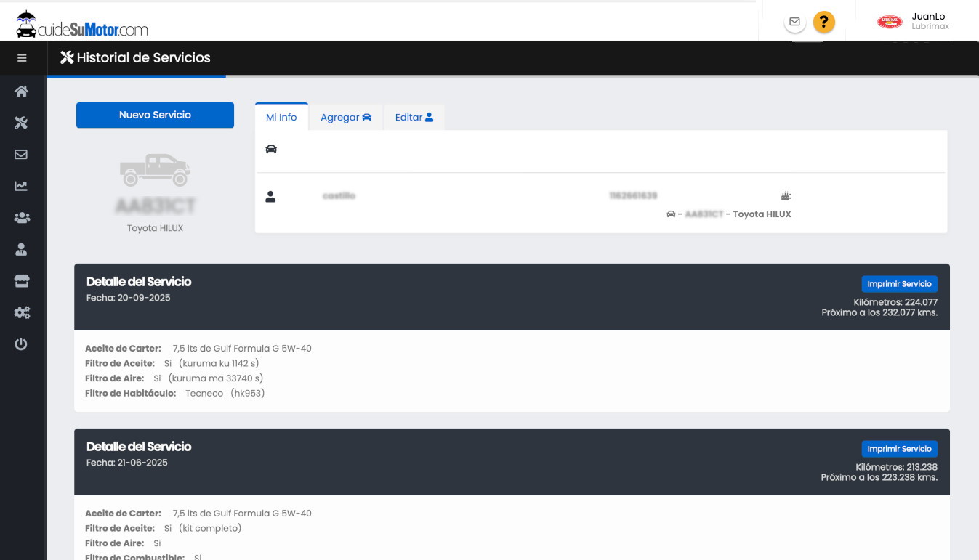This screenshot has width=979, height=560.
Task: Open the store sidebar icon
Action: tap(21, 281)
